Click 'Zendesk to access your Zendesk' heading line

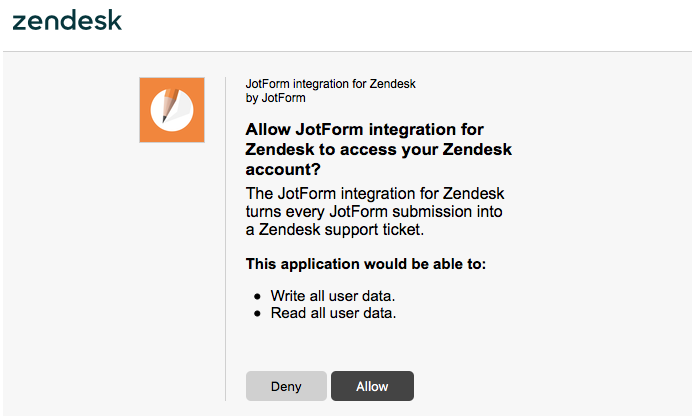click(x=378, y=150)
